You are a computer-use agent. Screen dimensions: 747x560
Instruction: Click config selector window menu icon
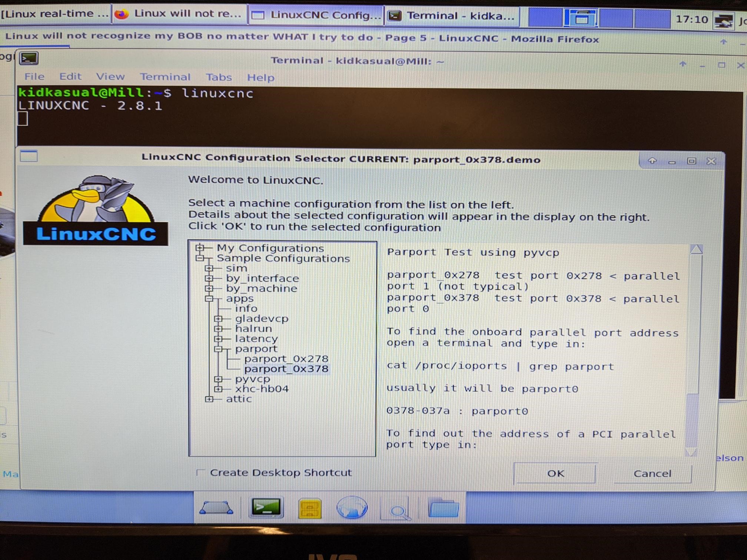coord(29,157)
